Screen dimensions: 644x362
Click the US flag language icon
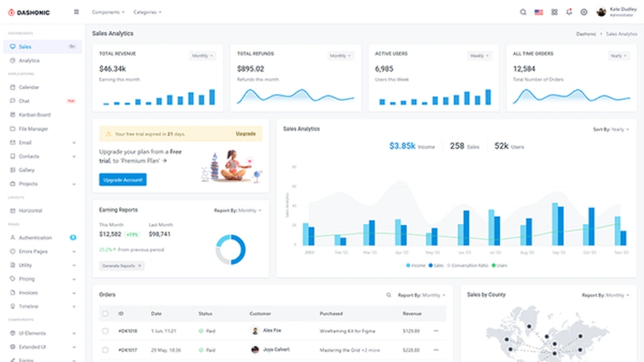(x=539, y=12)
